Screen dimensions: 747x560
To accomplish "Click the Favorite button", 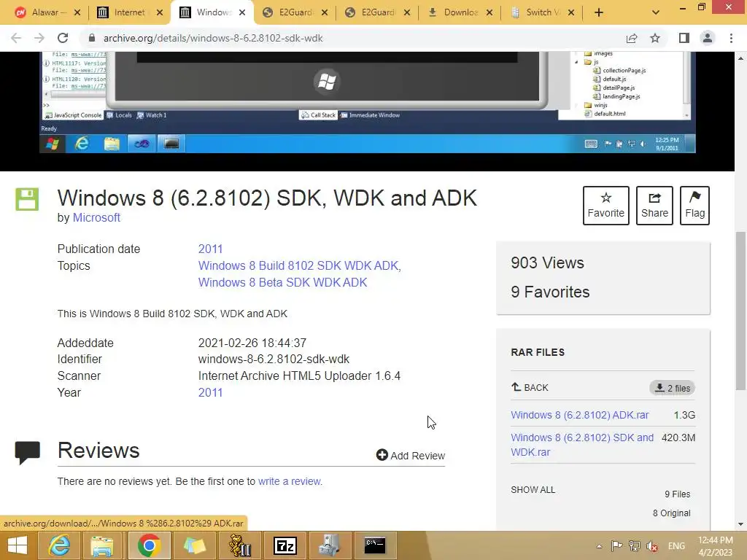I will 606,205.
